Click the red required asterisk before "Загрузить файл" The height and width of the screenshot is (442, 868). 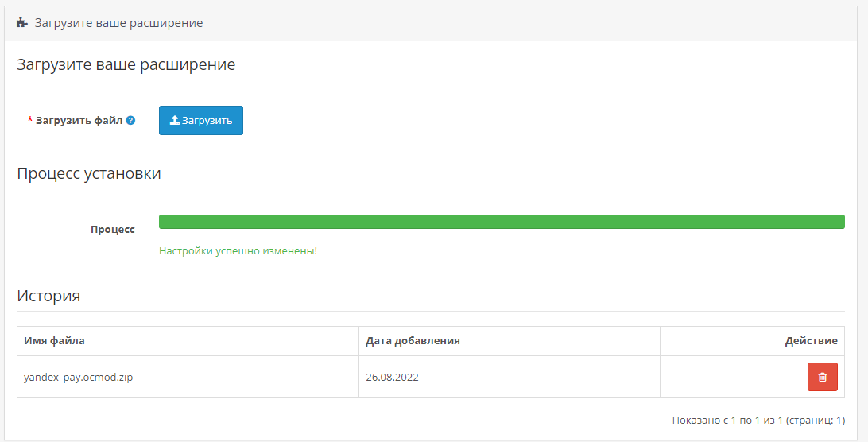(30, 121)
